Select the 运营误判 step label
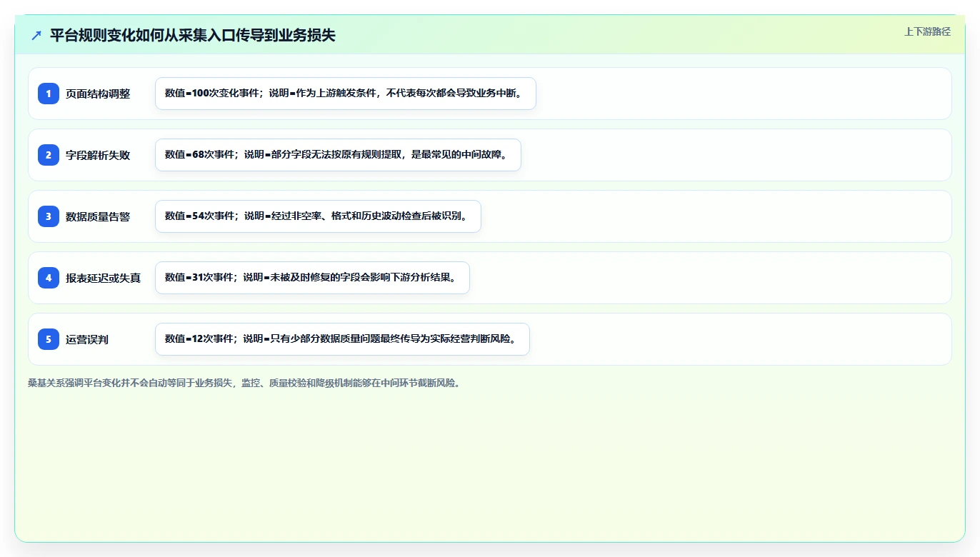This screenshot has height=557, width=980. click(87, 339)
